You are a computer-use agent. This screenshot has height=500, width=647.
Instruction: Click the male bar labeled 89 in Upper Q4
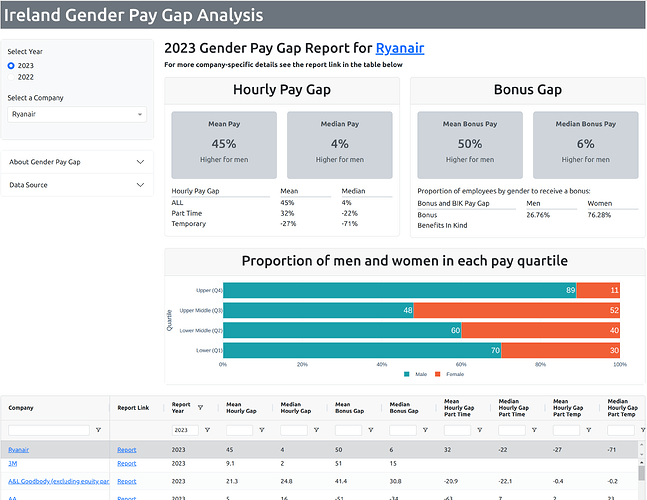[399, 290]
